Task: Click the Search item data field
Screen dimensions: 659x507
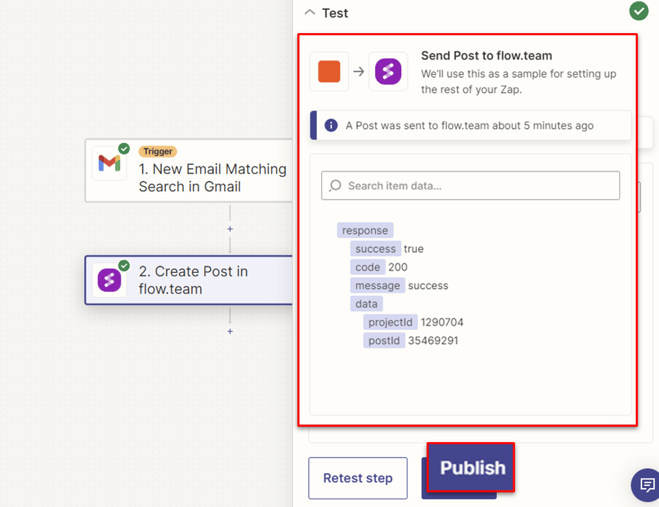Action: (480, 186)
